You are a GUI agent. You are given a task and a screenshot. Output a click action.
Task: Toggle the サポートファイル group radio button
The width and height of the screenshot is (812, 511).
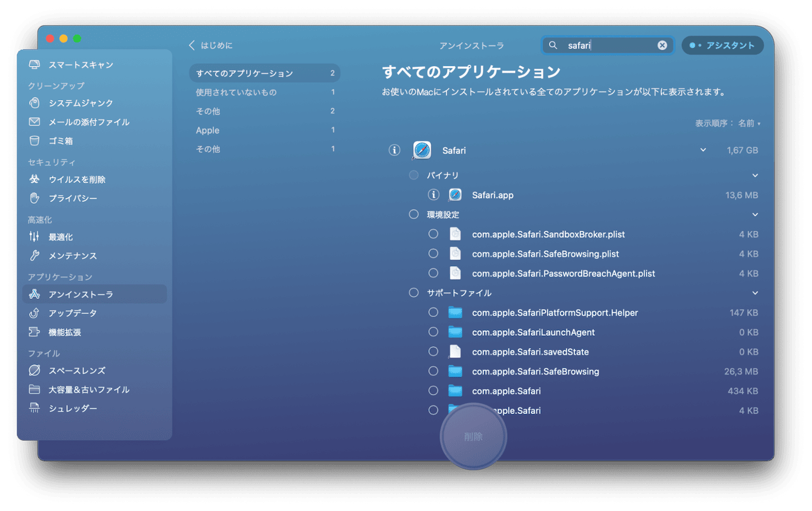[x=414, y=293]
